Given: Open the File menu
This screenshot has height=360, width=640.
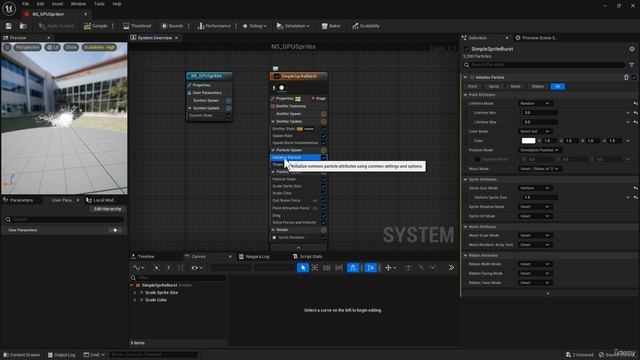Looking at the screenshot, I should (25, 4).
